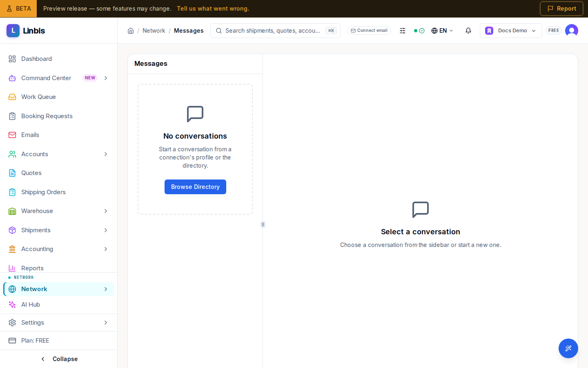Click the Reports chart icon
Image resolution: width=588 pixels, height=368 pixels.
12,268
